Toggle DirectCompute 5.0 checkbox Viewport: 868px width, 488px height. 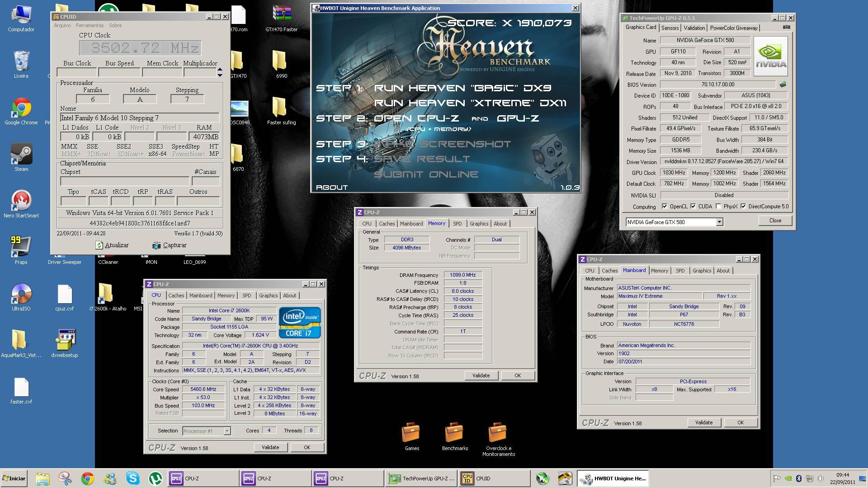click(x=743, y=206)
